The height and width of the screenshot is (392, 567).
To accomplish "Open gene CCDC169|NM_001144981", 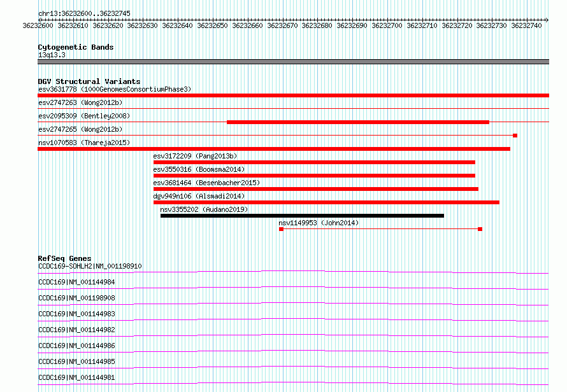I will point(76,377).
